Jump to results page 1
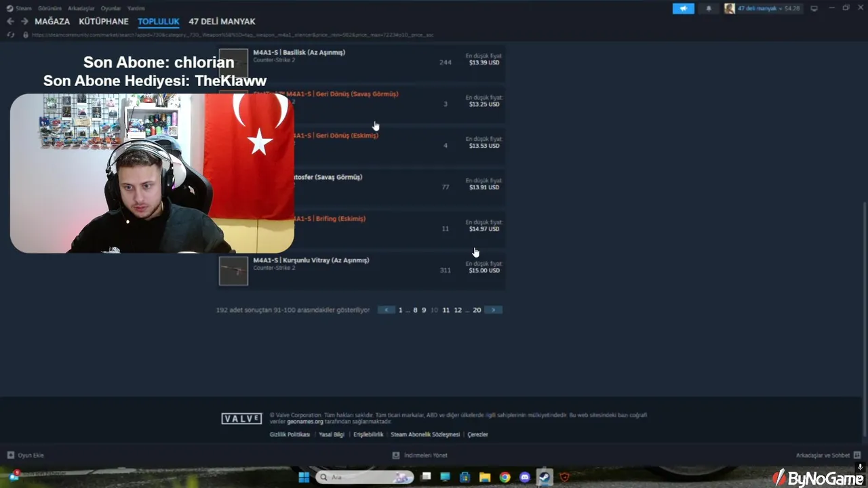Viewport: 868px width, 488px height. point(400,310)
